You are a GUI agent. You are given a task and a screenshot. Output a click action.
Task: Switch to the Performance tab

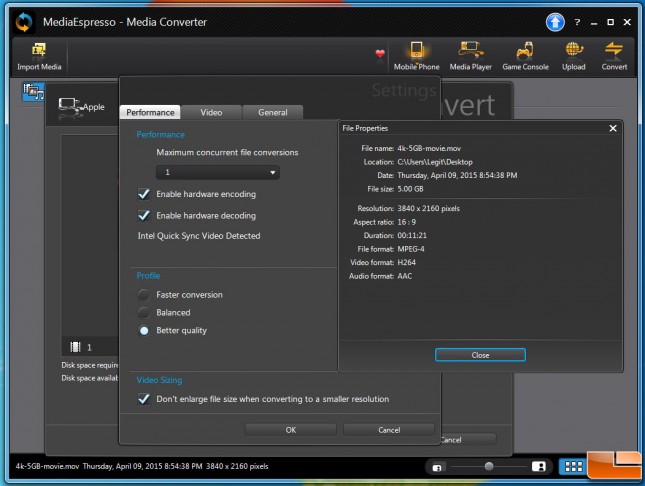pyautogui.click(x=150, y=112)
